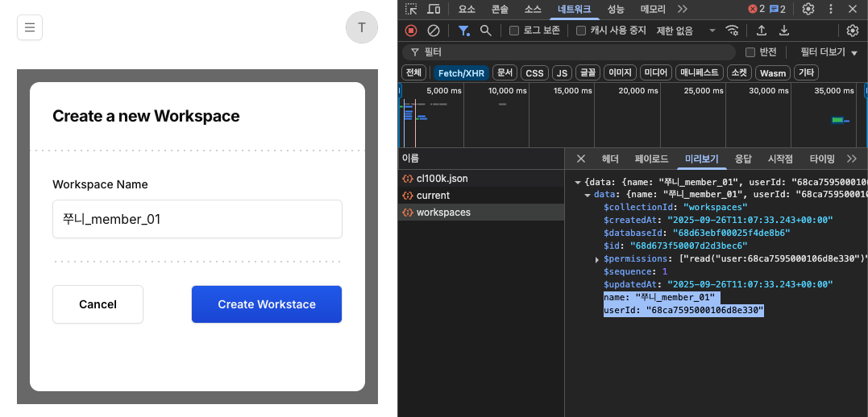
Task: Filter requests by 매니페스트
Action: point(700,72)
